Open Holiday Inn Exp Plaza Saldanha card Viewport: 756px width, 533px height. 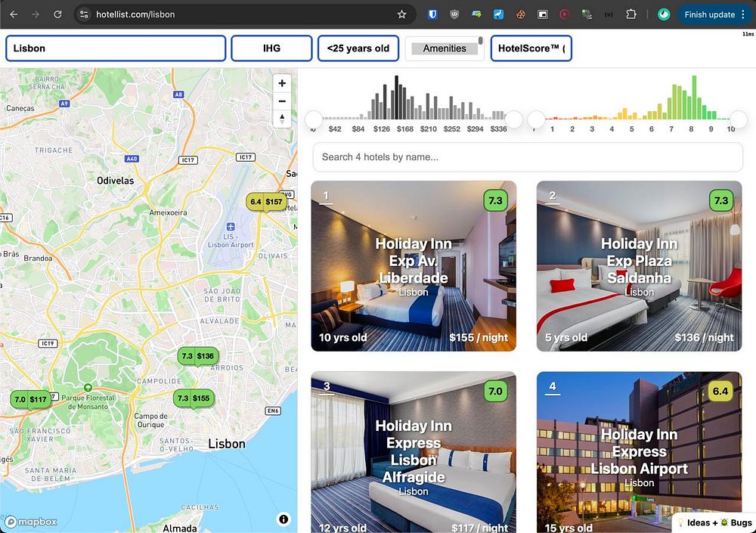pos(640,266)
